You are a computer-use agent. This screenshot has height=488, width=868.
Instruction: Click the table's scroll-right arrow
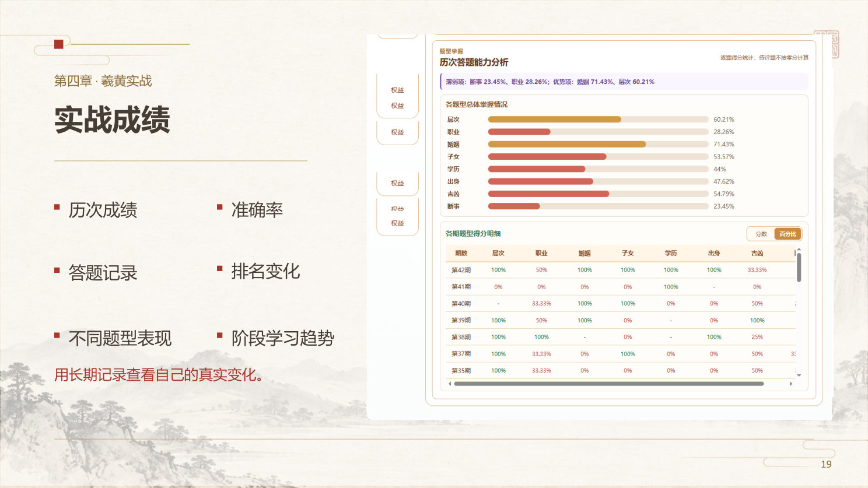coord(790,384)
